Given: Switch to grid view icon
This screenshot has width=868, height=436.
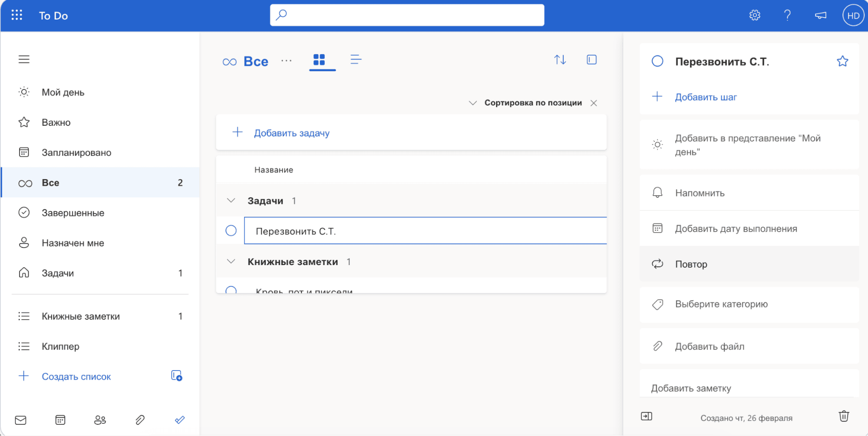Looking at the screenshot, I should (x=319, y=60).
